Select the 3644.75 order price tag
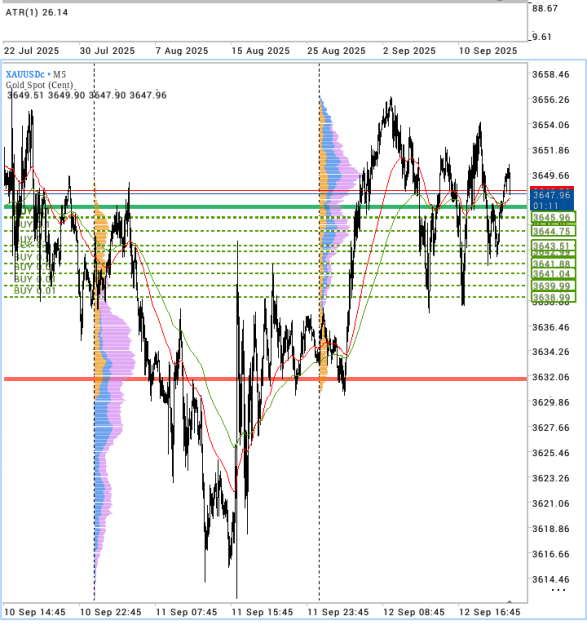 click(554, 231)
